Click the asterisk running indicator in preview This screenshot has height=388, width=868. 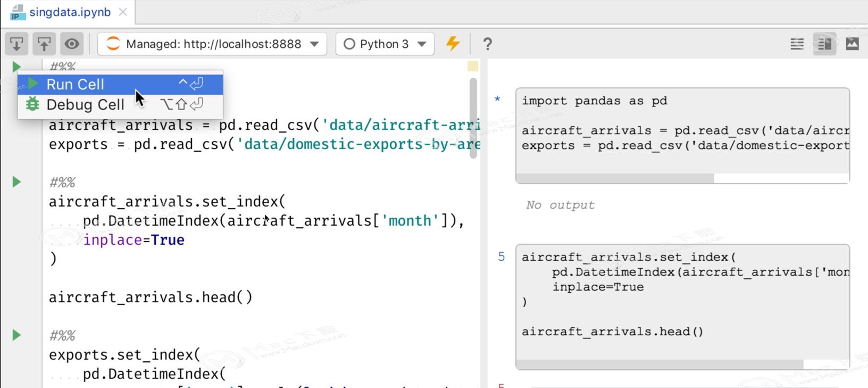click(x=497, y=99)
